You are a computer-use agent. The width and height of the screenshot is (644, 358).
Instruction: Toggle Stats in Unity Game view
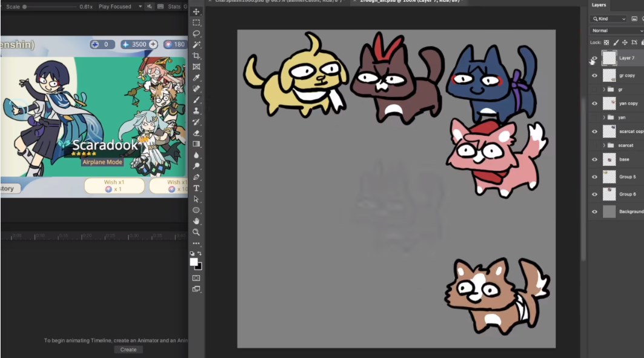click(174, 7)
